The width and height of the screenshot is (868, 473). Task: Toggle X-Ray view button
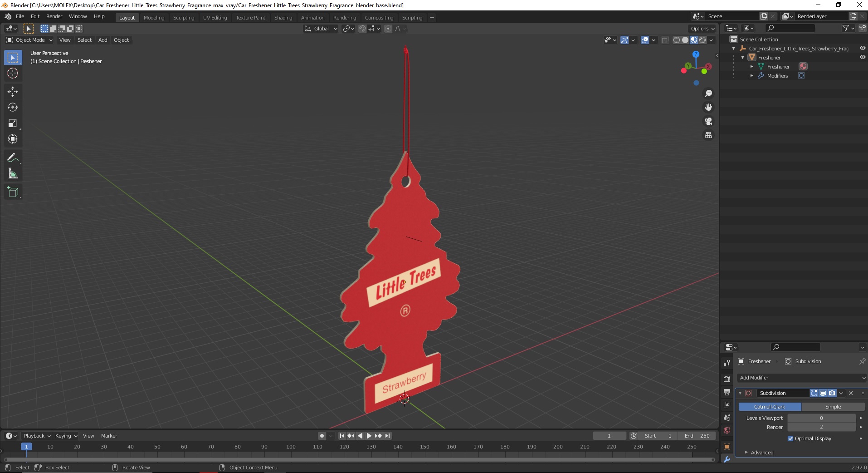click(665, 40)
